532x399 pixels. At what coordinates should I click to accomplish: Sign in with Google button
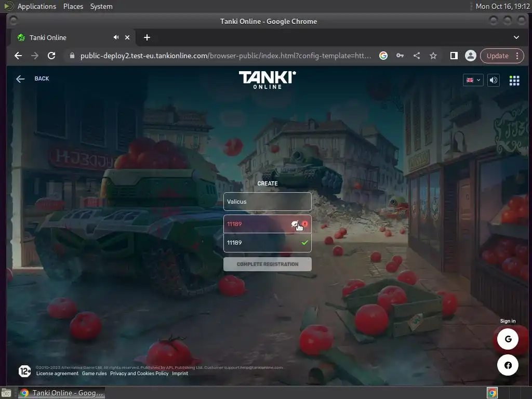pyautogui.click(x=508, y=339)
